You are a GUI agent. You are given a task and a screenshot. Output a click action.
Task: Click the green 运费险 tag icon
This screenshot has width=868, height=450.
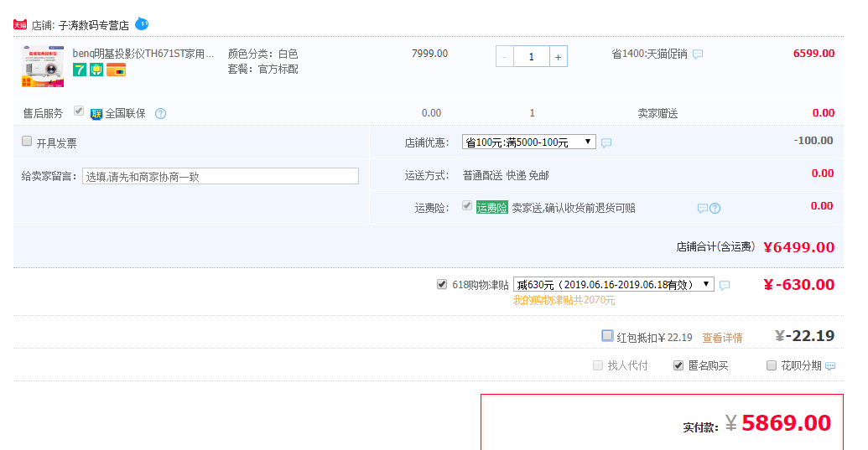tap(492, 208)
